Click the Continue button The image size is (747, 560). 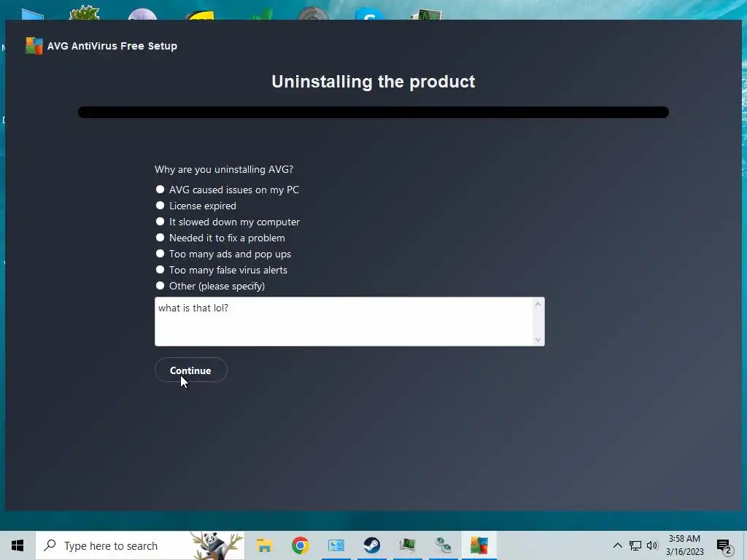190,370
